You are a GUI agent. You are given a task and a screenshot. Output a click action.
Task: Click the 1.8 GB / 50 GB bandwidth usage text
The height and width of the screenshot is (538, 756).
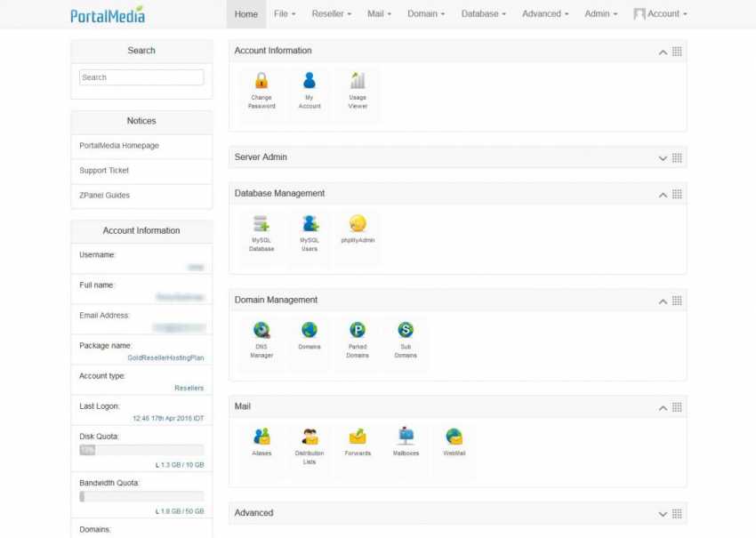(180, 511)
